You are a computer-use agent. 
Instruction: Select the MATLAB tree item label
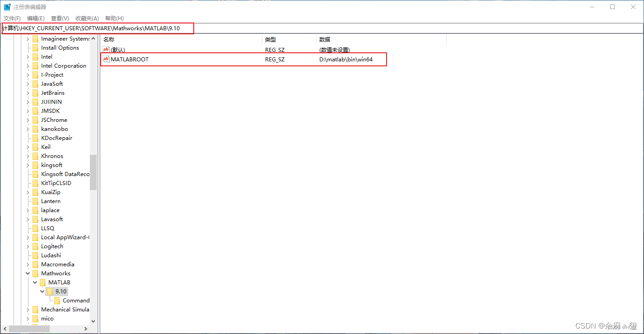pos(59,283)
